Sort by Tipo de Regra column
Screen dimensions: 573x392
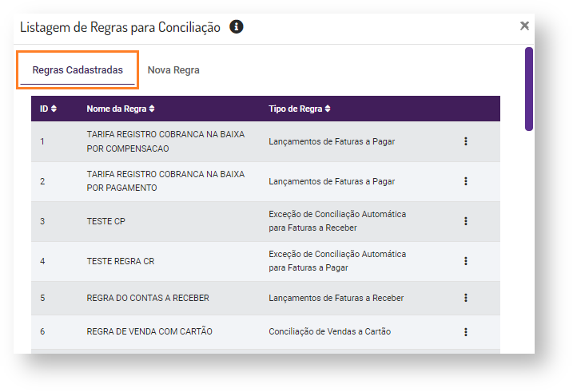pos(300,109)
